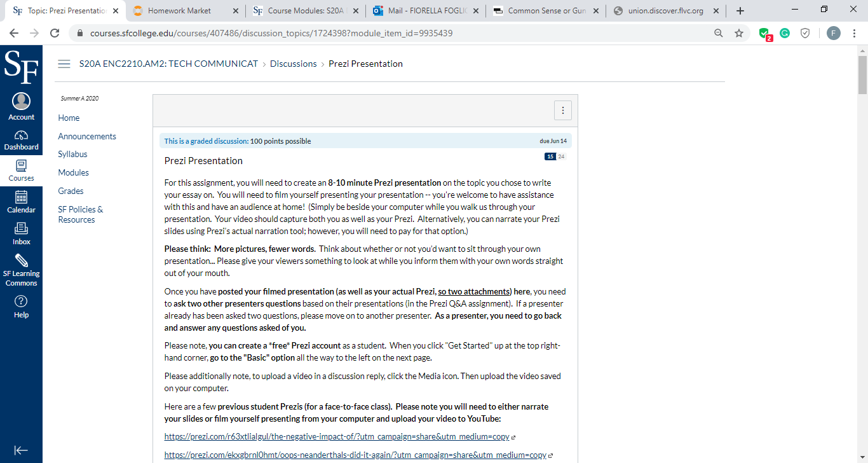Open SF Policies & Resources
This screenshot has height=463, width=868.
(81, 214)
